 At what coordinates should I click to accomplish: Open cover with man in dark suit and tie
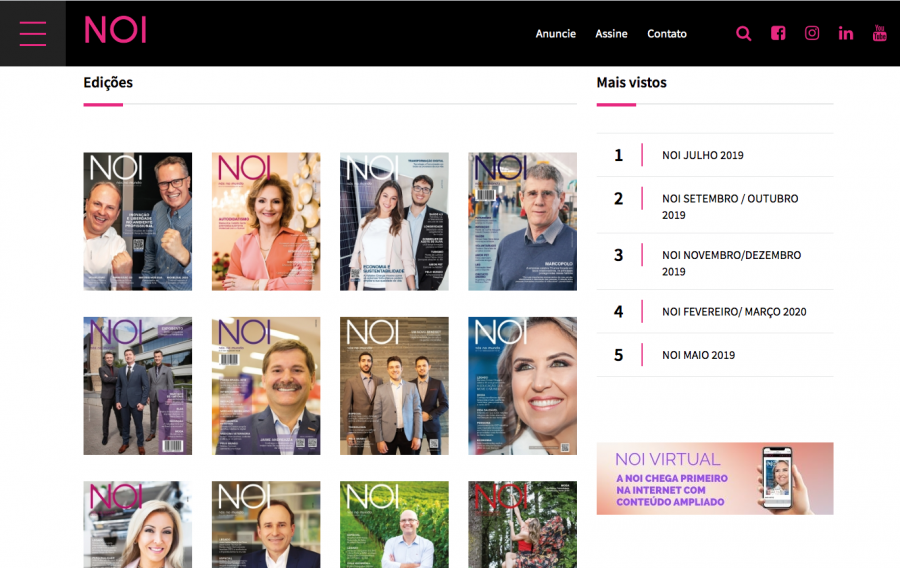tap(266, 524)
